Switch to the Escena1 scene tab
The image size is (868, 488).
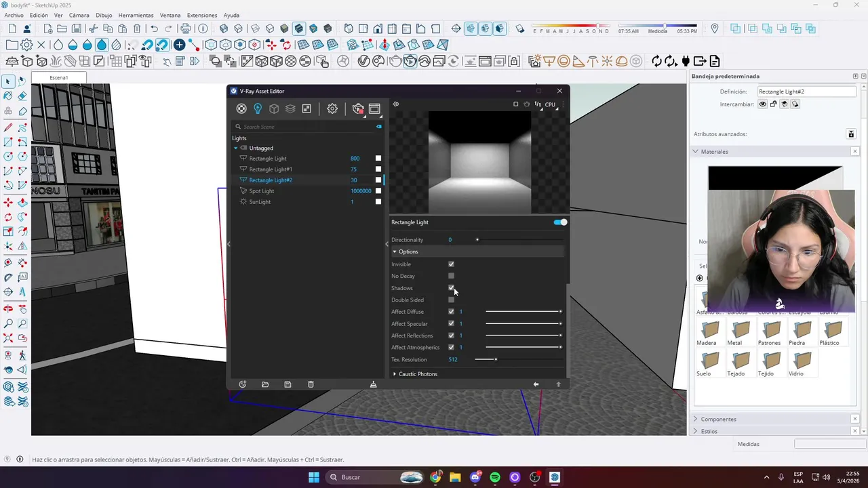pos(59,78)
